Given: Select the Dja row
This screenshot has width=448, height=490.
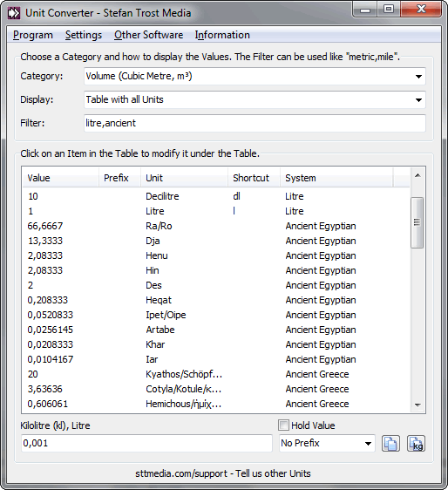Looking at the screenshot, I should [216, 241].
